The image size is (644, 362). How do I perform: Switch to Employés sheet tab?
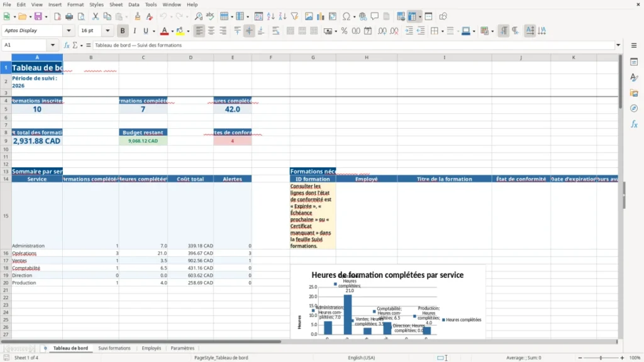pos(151,348)
